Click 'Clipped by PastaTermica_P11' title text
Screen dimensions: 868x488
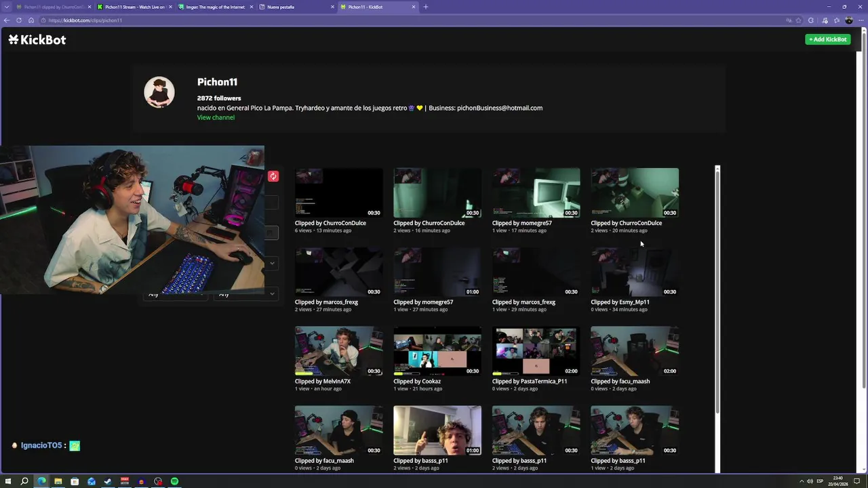point(530,382)
